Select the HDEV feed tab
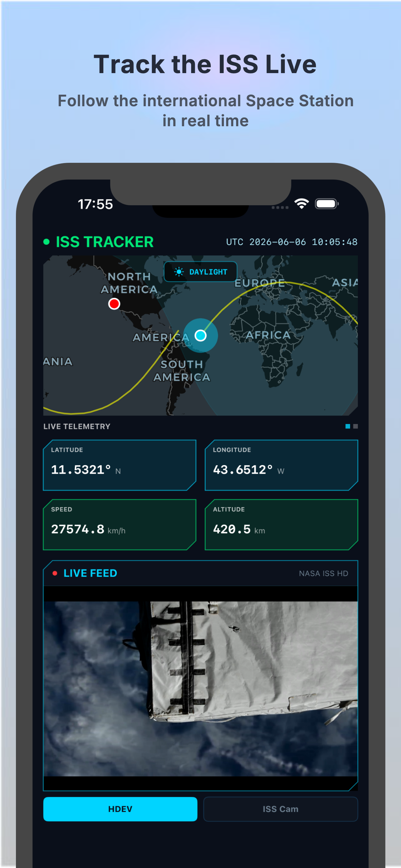This screenshot has width=401, height=868. pyautogui.click(x=120, y=809)
